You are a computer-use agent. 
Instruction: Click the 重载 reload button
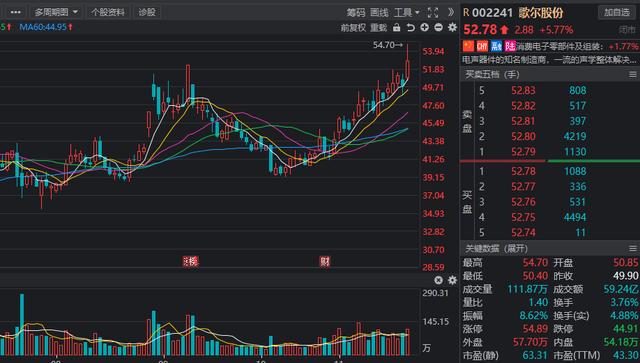(378, 27)
